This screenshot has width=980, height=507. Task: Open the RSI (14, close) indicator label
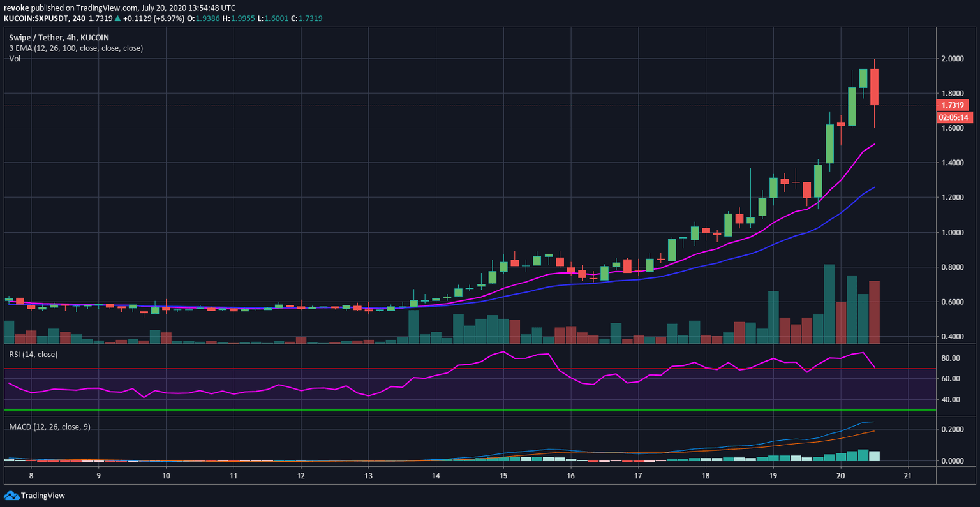33,354
